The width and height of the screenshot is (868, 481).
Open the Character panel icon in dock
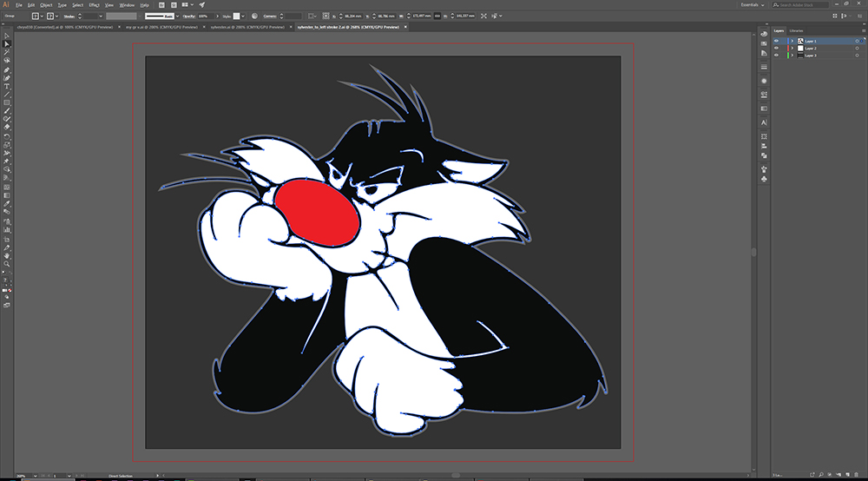pyautogui.click(x=764, y=122)
